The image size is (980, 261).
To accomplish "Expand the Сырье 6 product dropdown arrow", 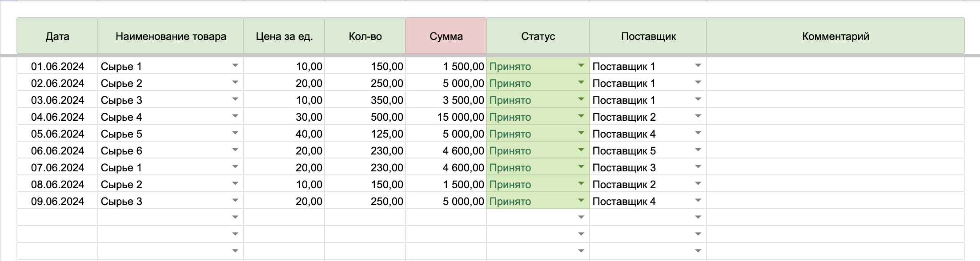I will [x=235, y=150].
